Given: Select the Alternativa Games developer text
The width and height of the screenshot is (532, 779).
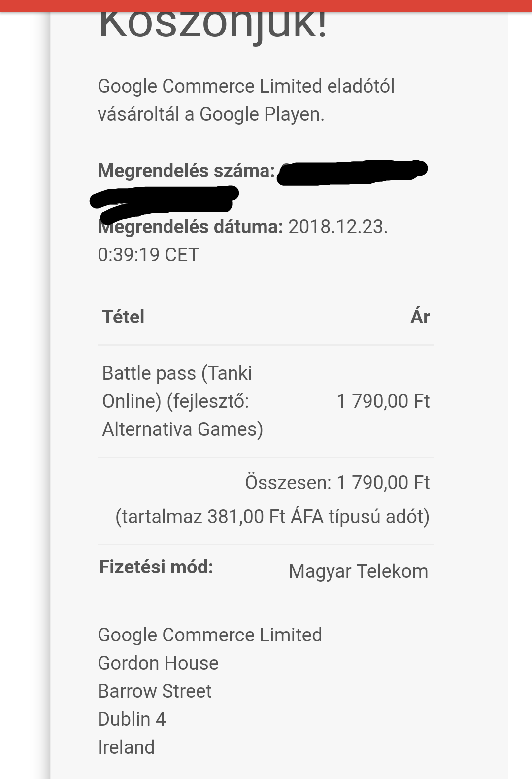Looking at the screenshot, I should click(x=182, y=429).
